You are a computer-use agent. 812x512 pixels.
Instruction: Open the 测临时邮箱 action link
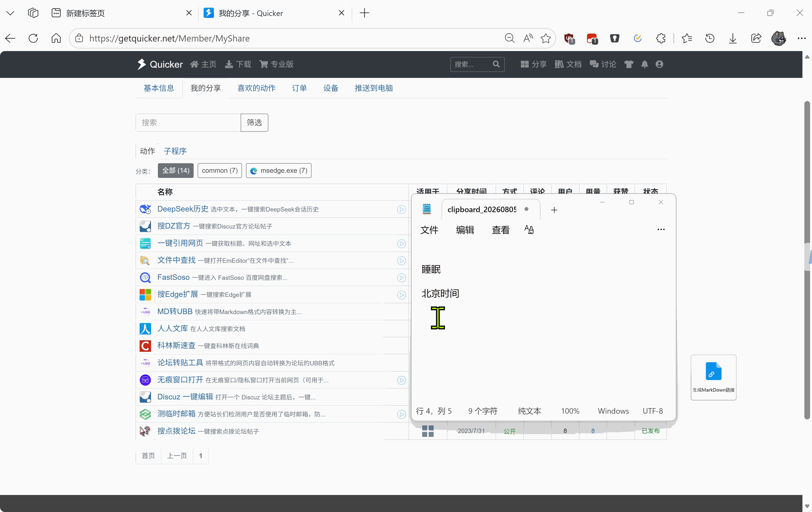(x=176, y=414)
